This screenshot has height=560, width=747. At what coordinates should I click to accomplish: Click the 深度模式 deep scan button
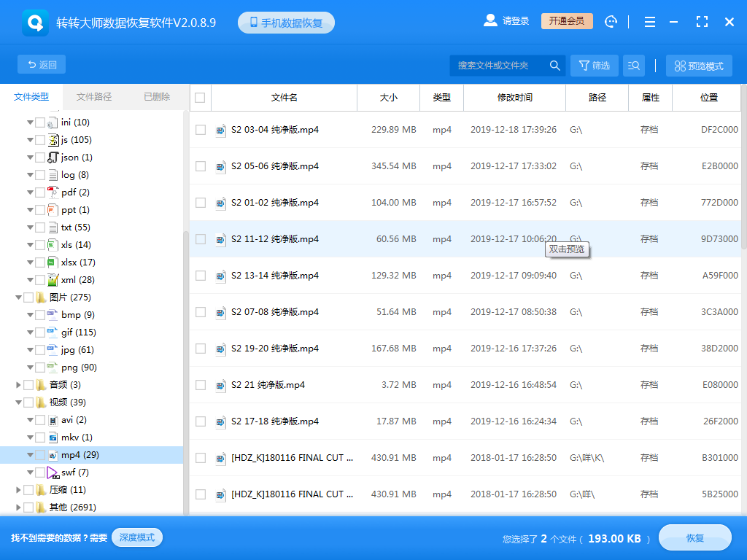click(137, 537)
